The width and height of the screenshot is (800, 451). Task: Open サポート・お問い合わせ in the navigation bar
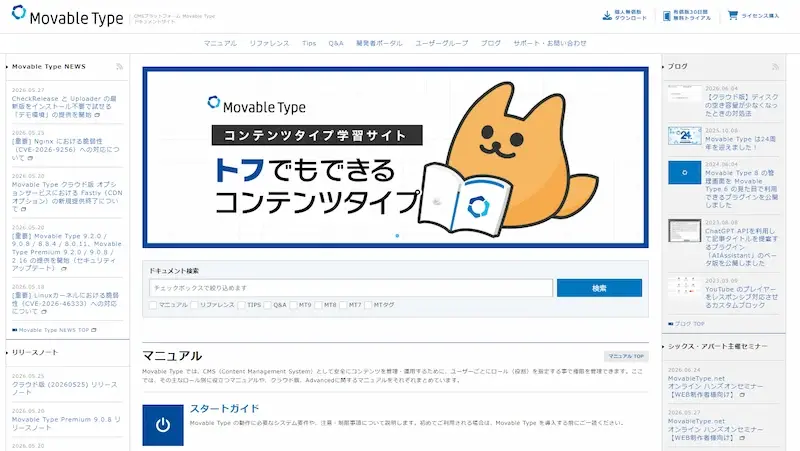tap(550, 43)
